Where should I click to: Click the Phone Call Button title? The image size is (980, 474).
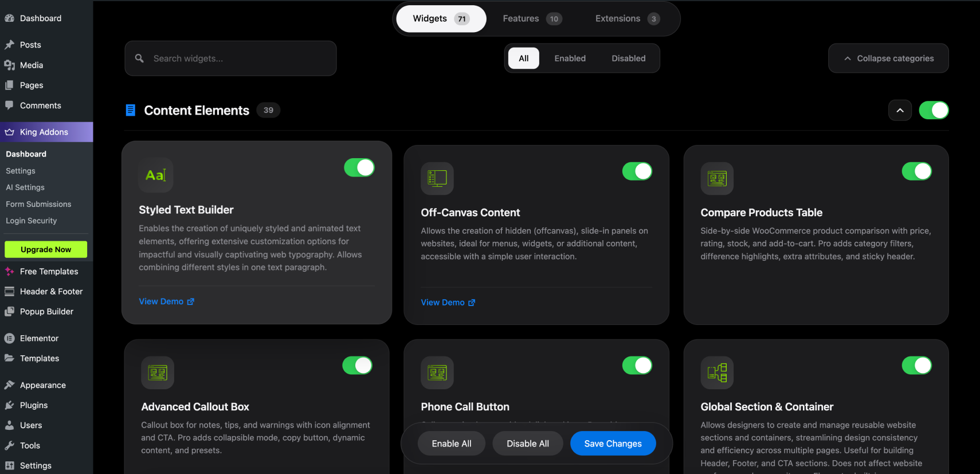[465, 407]
